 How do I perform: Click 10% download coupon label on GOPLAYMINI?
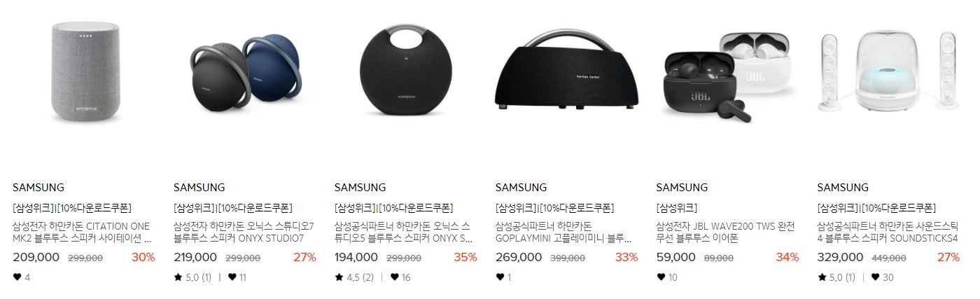point(577,208)
